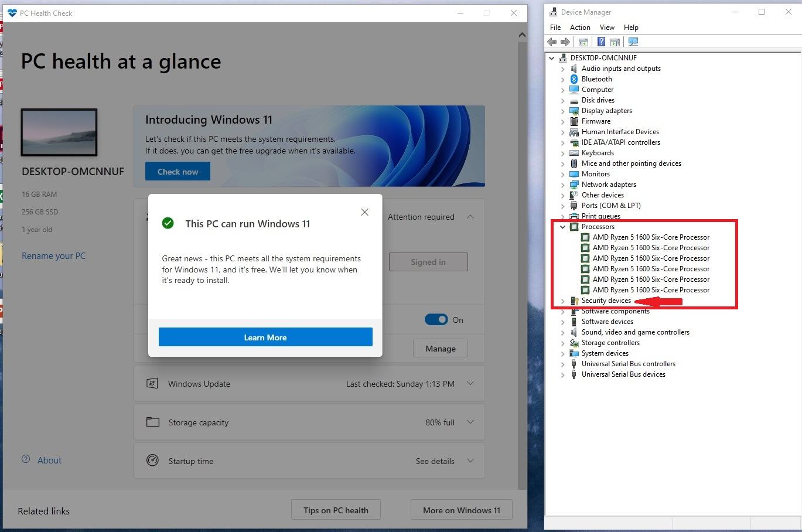Click the Display adapters category icon
The image size is (802, 532).
574,111
